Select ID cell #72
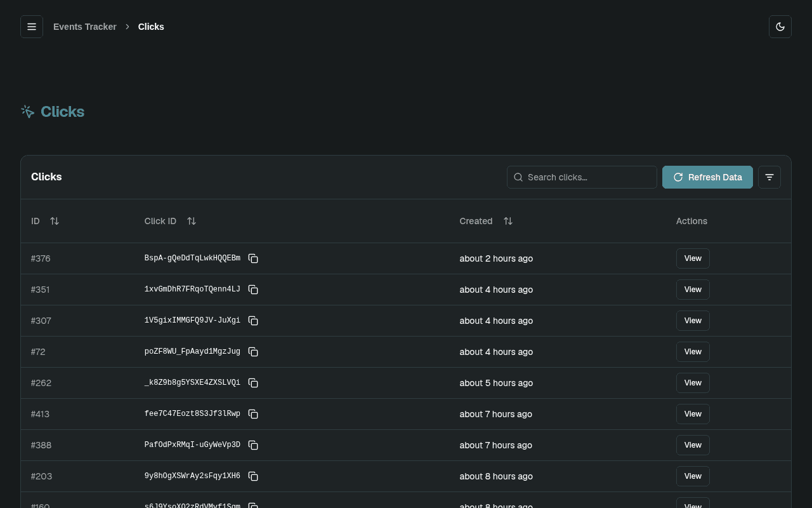 click(38, 352)
